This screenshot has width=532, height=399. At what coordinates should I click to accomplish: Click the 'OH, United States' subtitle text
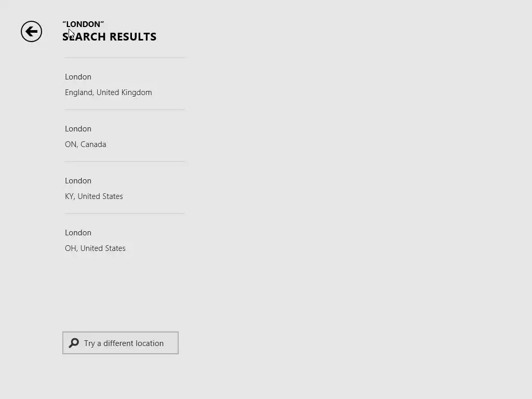click(x=95, y=248)
